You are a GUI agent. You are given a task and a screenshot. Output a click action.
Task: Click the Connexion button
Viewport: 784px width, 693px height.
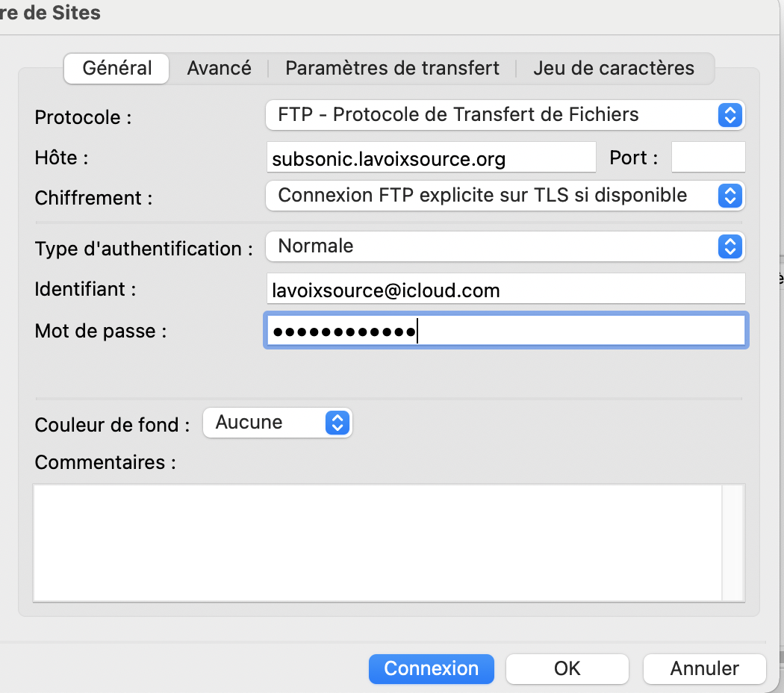[431, 668]
